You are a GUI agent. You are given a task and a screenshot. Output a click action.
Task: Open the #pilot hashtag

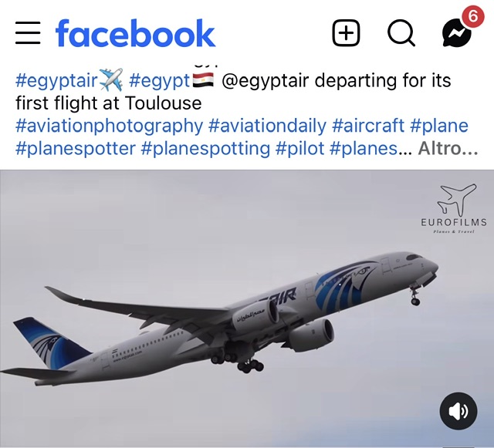click(x=300, y=149)
